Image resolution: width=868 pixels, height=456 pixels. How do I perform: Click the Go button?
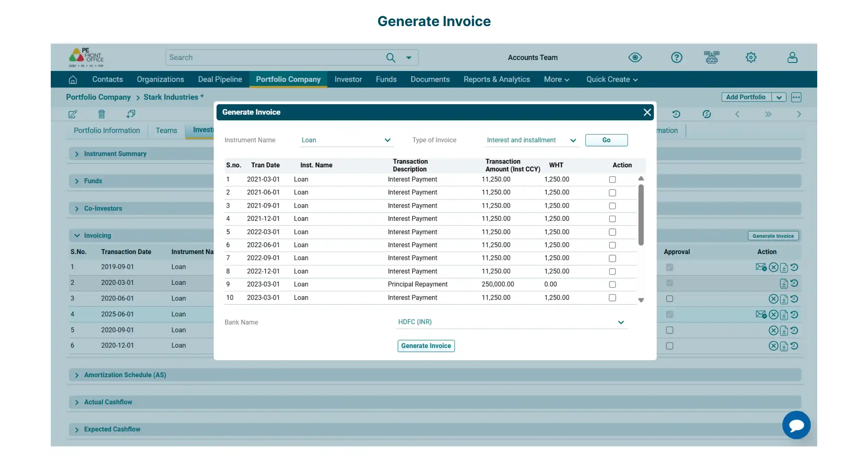point(606,140)
